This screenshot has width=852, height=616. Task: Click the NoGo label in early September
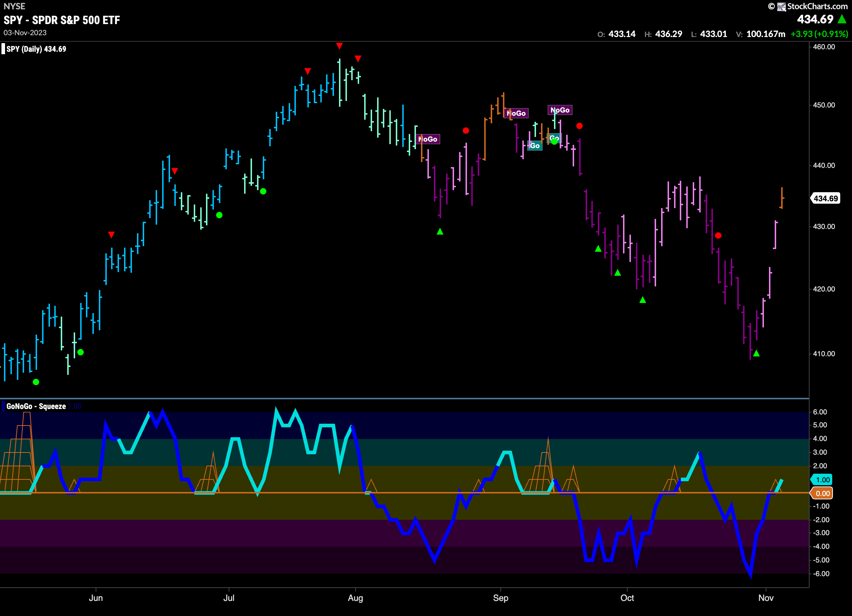click(516, 113)
